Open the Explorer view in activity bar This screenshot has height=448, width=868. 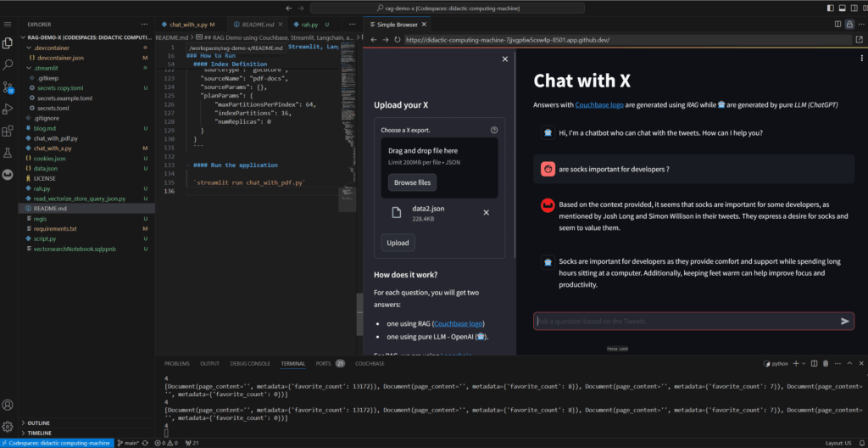point(8,42)
